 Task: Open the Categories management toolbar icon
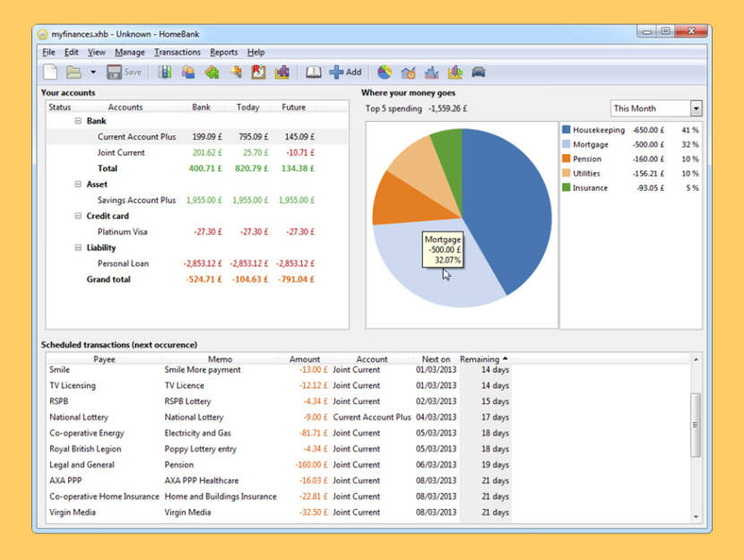coord(212,72)
